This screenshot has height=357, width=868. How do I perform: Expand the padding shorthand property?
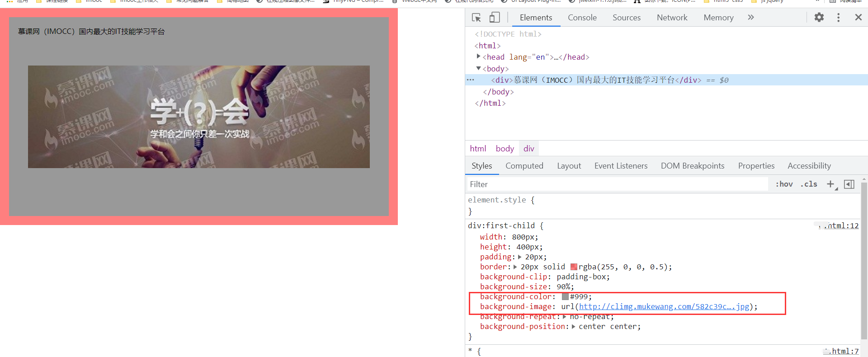pyautogui.click(x=519, y=257)
